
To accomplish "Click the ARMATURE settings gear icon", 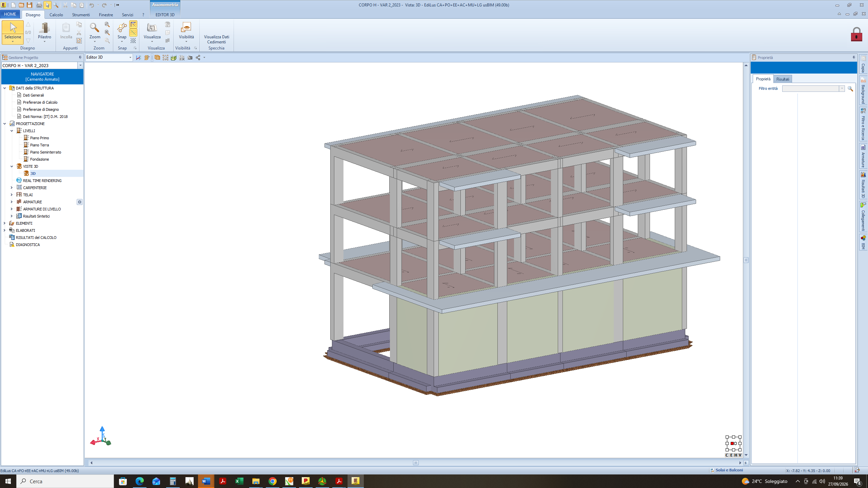I will (80, 202).
